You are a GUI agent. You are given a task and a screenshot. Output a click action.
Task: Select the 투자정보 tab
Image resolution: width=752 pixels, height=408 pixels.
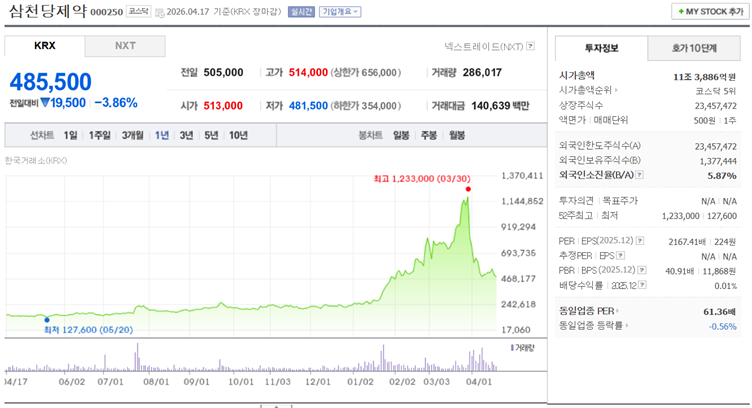pos(601,48)
